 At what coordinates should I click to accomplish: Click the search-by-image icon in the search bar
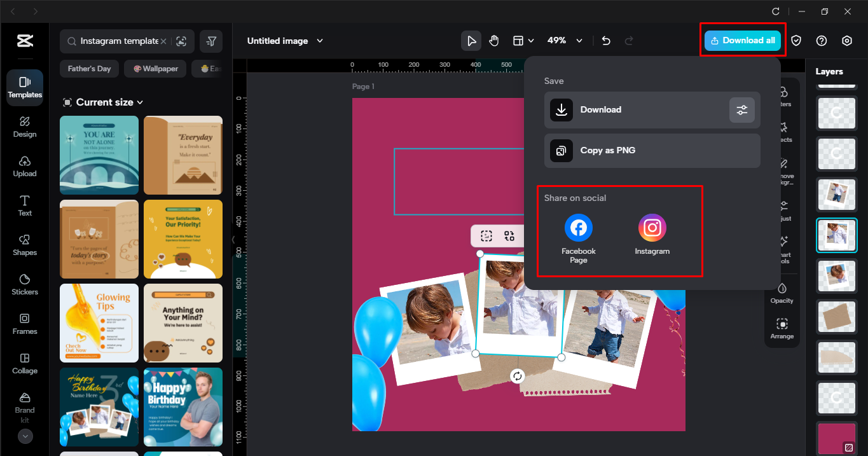coord(181,41)
